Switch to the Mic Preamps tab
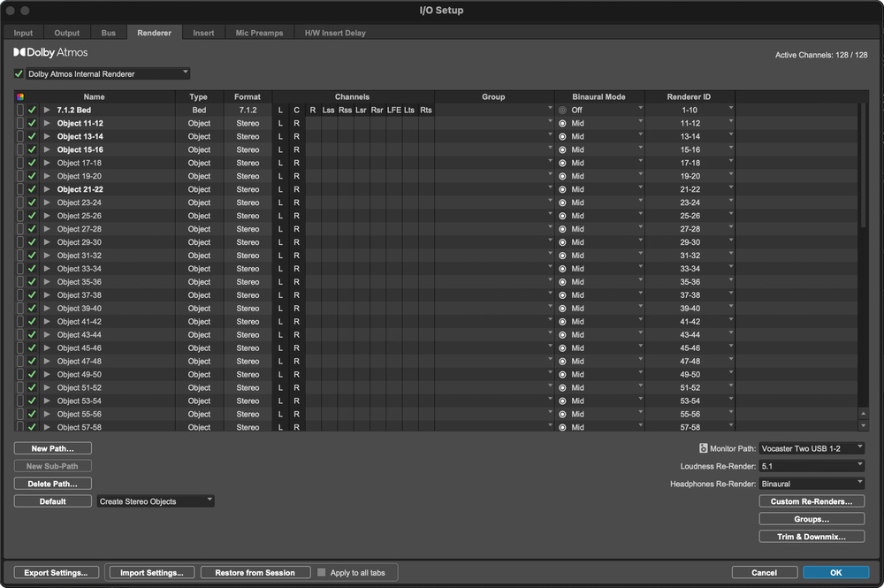The height and width of the screenshot is (588, 884). [259, 33]
